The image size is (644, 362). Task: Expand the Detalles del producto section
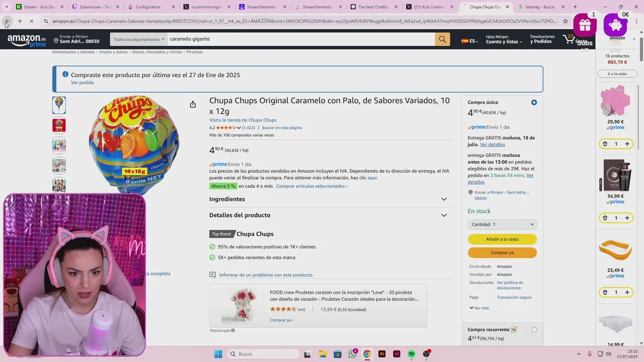coord(444,215)
